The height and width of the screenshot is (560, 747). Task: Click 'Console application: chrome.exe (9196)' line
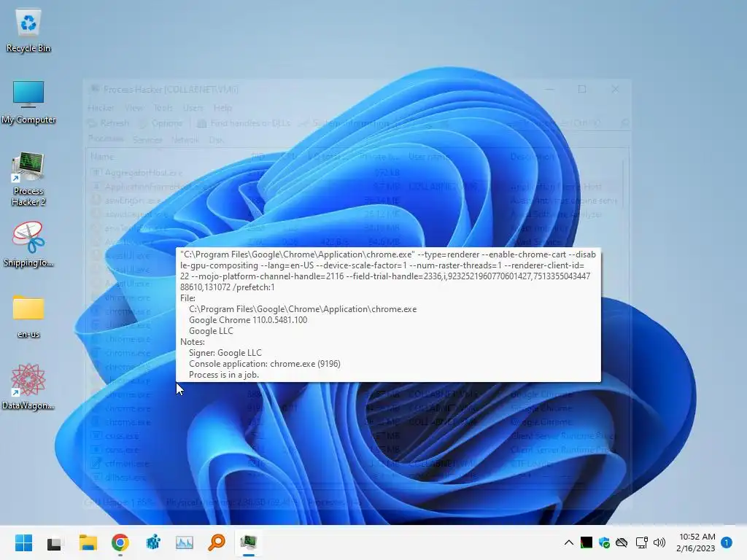(x=264, y=364)
